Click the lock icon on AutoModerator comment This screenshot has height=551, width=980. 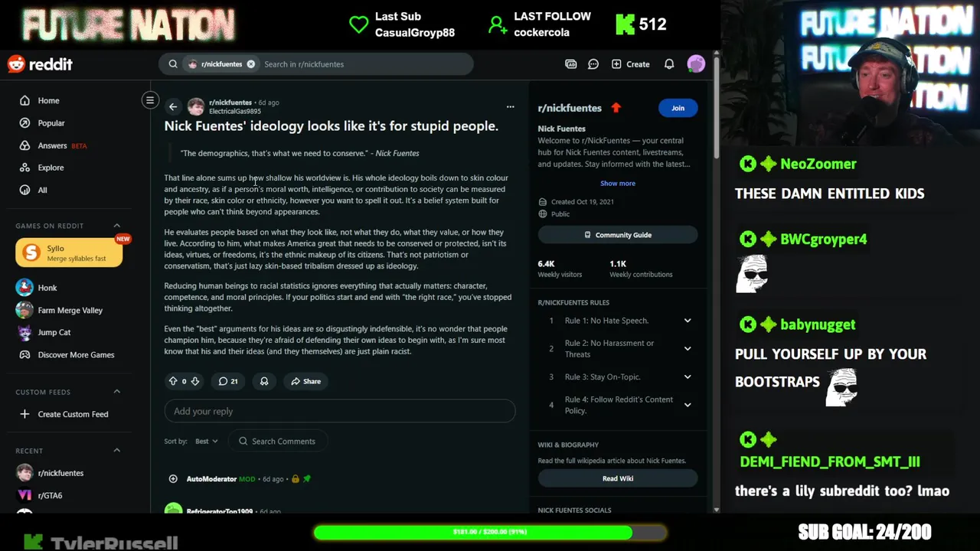pyautogui.click(x=296, y=479)
